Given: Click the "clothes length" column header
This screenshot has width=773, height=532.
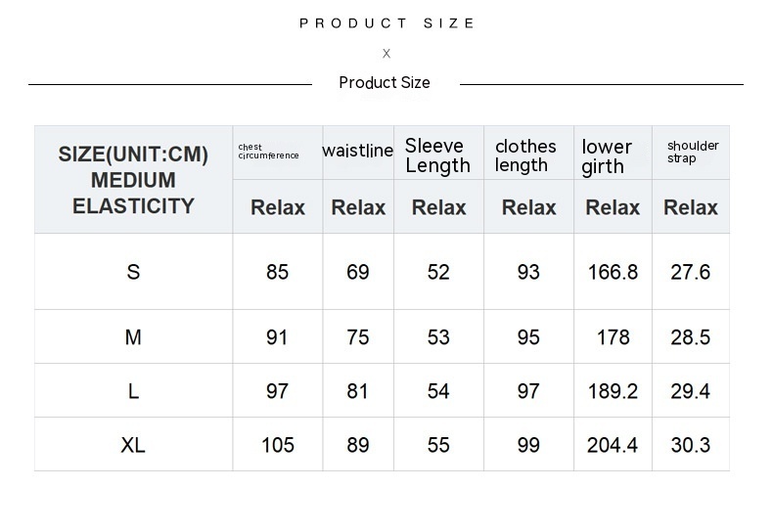Looking at the screenshot, I should click(x=525, y=155).
